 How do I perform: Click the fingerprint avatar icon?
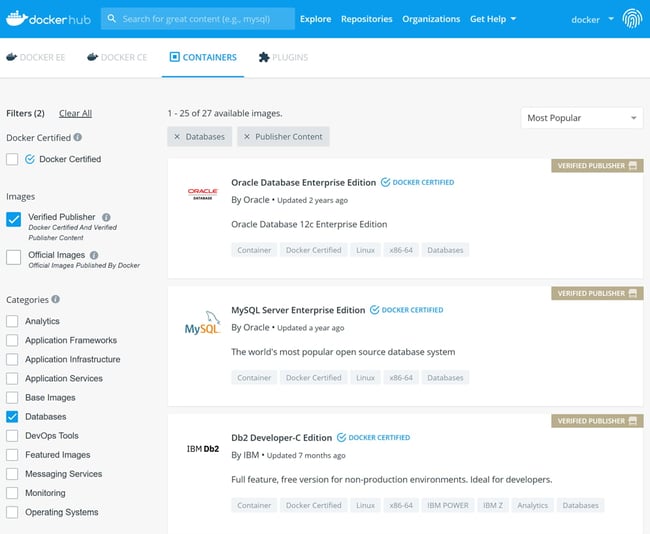coord(632,19)
